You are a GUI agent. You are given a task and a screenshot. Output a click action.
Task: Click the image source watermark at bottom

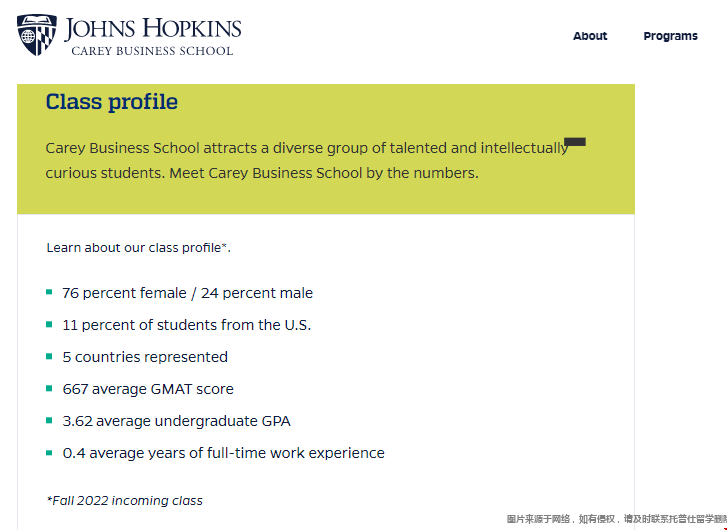tap(616, 519)
